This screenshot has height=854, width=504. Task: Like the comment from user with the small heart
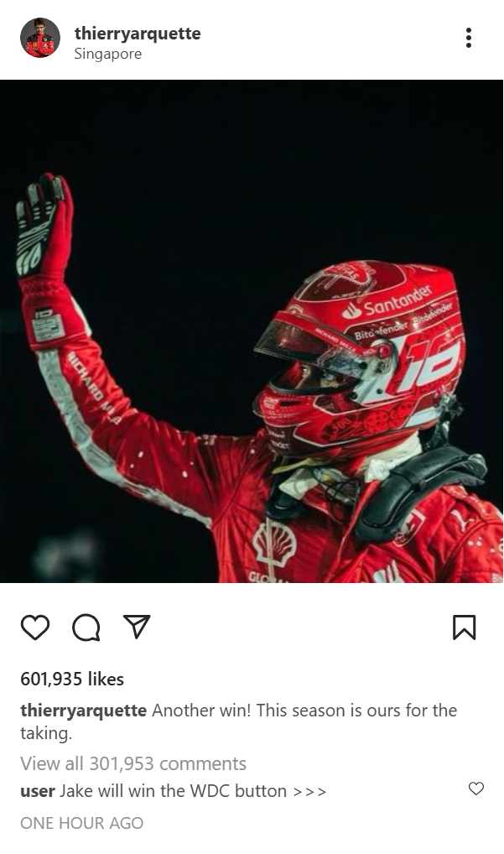(x=476, y=789)
